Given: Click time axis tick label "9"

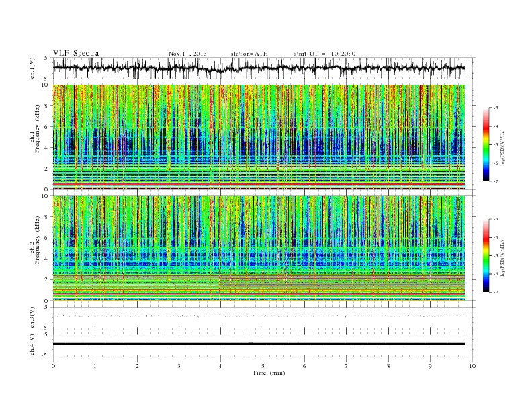Looking at the screenshot, I should pyautogui.click(x=430, y=366).
